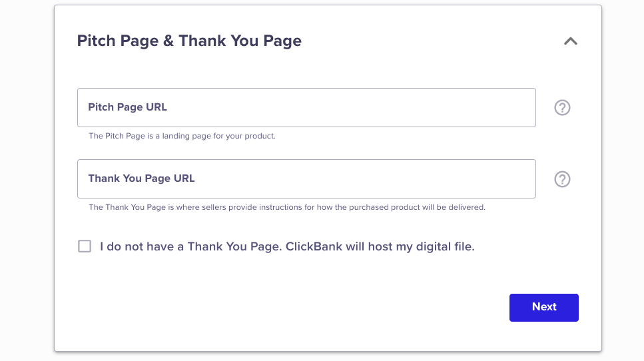
Task: Click the Thank You Page delivery instructions helper text
Action: (x=287, y=207)
